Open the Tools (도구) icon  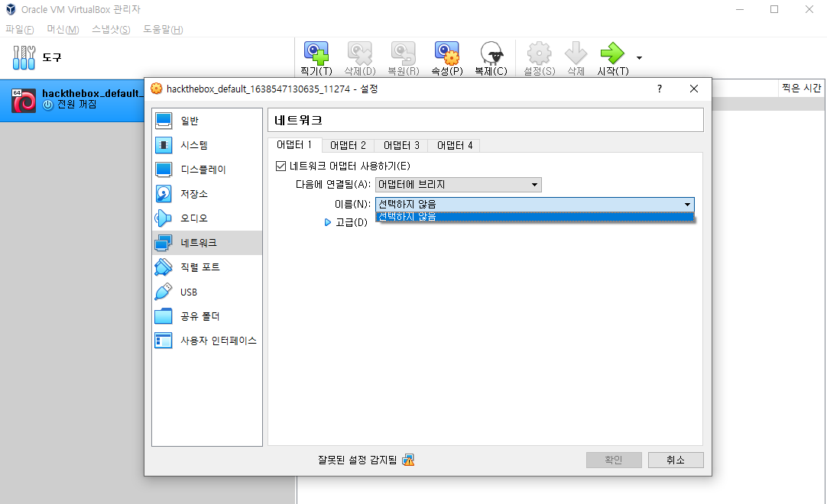pyautogui.click(x=24, y=57)
